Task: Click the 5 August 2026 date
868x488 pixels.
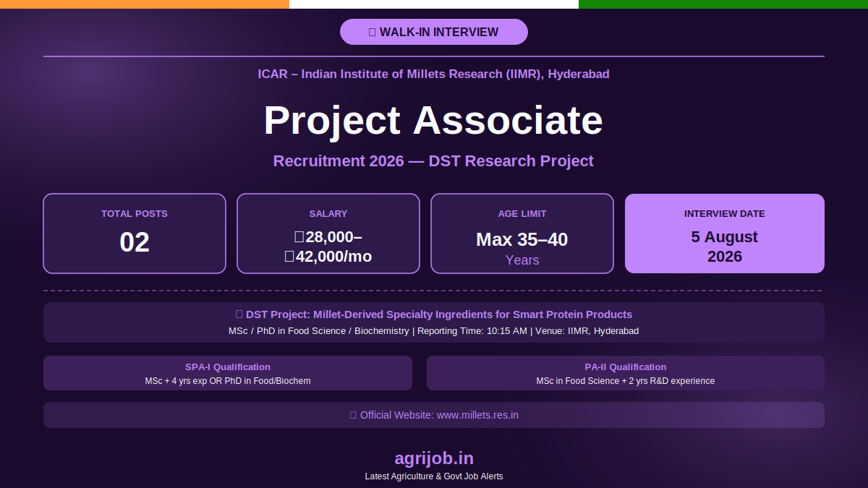Action: [725, 247]
